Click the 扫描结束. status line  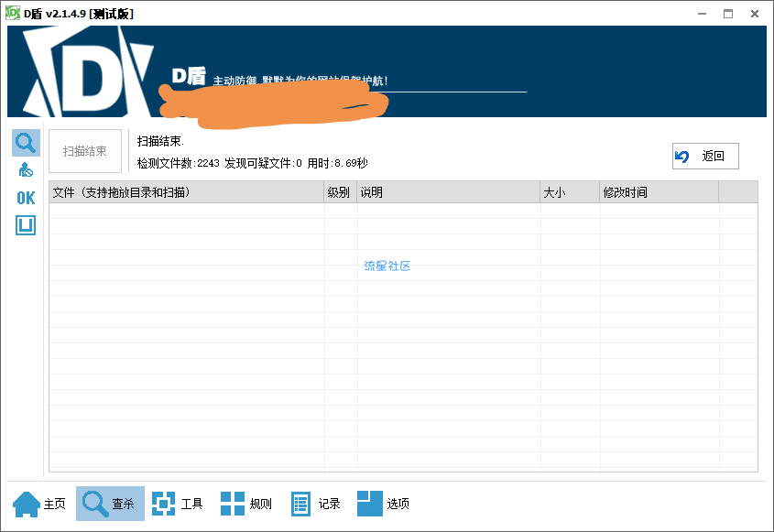160,141
